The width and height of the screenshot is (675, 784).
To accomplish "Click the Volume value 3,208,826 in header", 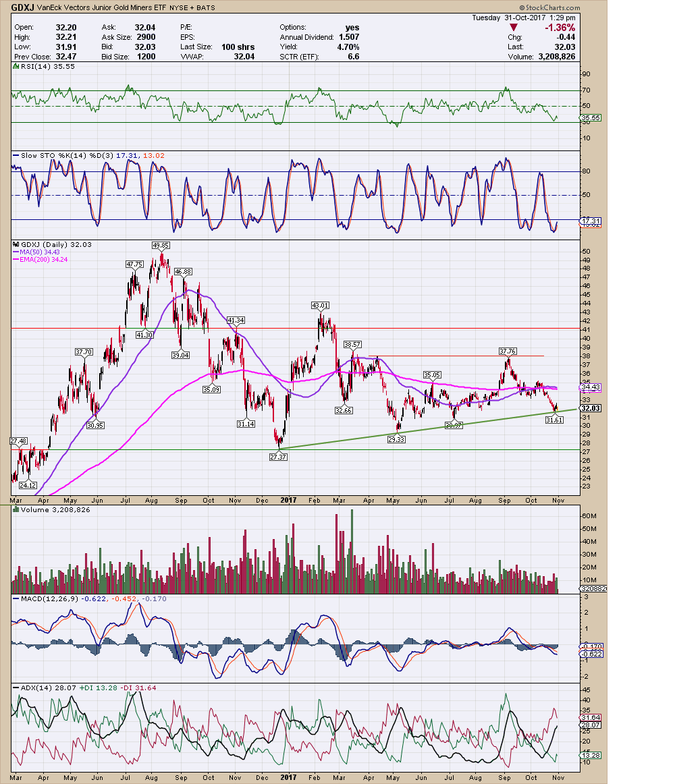I will 556,57.
